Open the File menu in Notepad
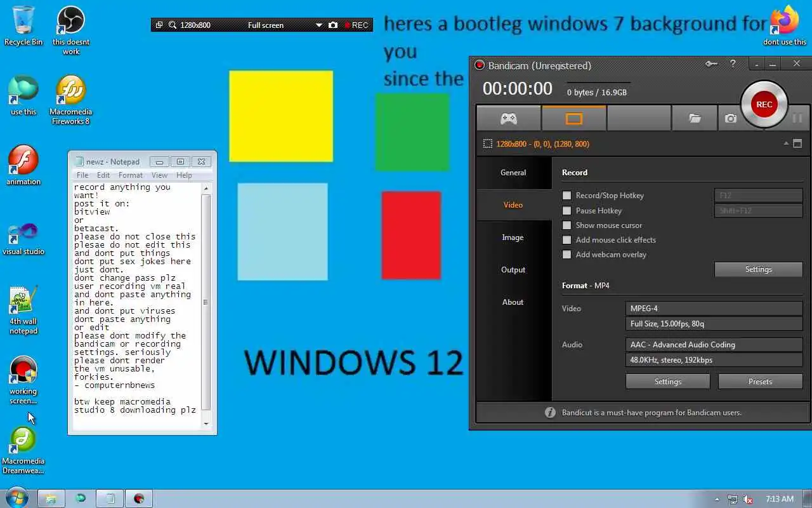 (x=82, y=175)
